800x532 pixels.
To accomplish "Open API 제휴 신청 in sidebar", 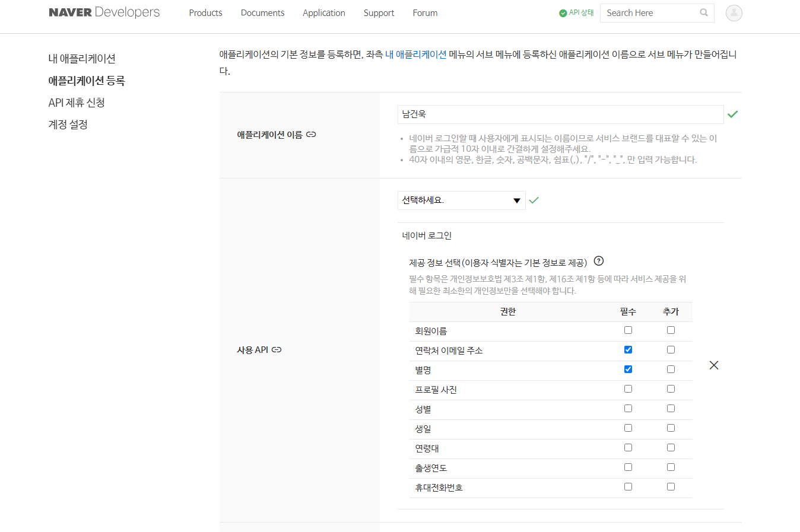I will click(77, 103).
